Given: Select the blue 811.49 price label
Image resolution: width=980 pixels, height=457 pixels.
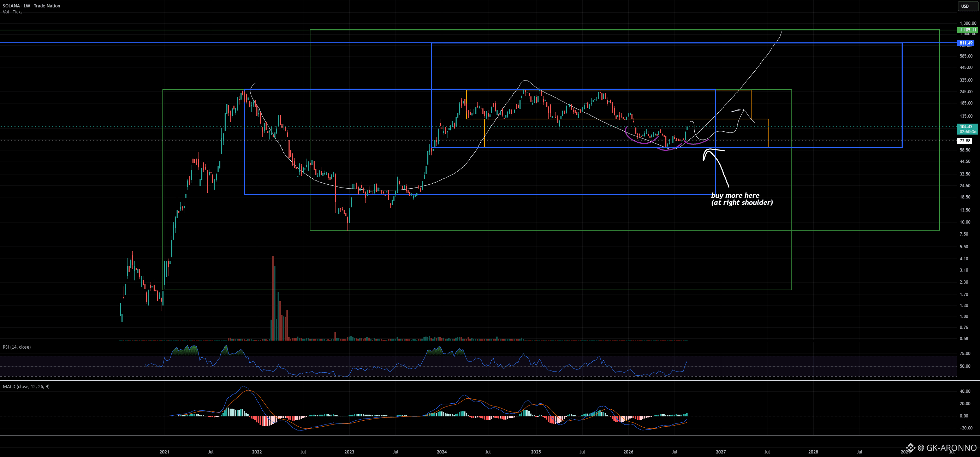Looking at the screenshot, I should pos(966,43).
